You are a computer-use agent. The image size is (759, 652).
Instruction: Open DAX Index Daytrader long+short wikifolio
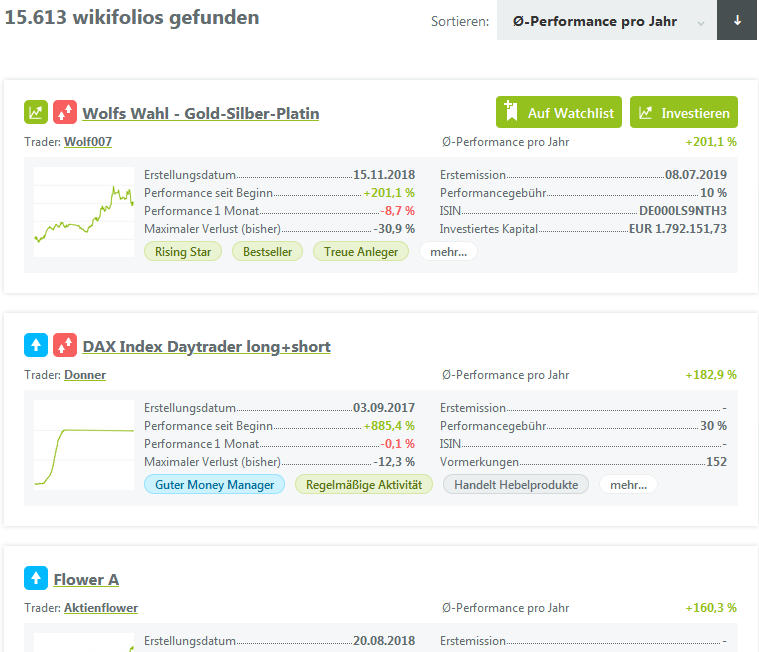206,347
